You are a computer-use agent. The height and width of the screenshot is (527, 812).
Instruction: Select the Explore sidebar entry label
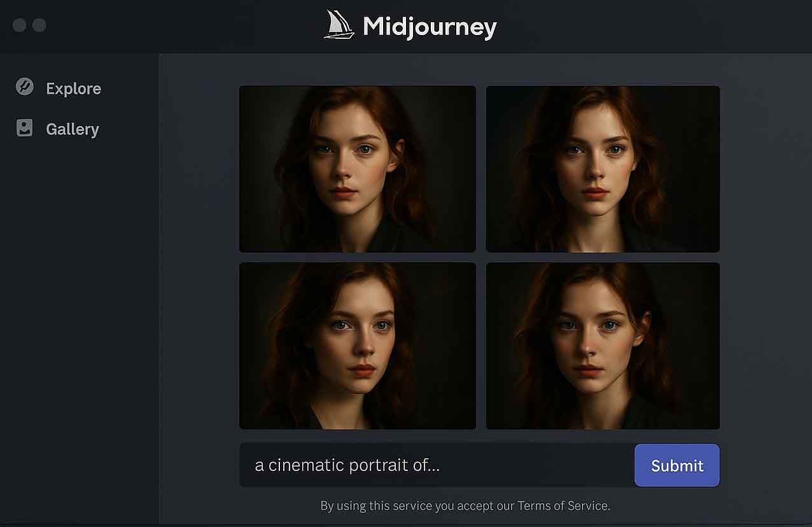pyautogui.click(x=73, y=88)
